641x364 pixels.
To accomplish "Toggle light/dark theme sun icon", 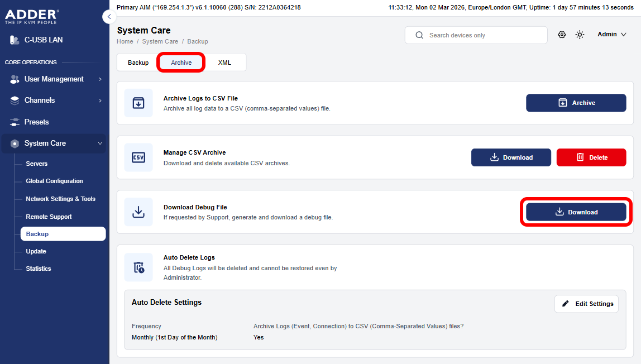I will (580, 35).
